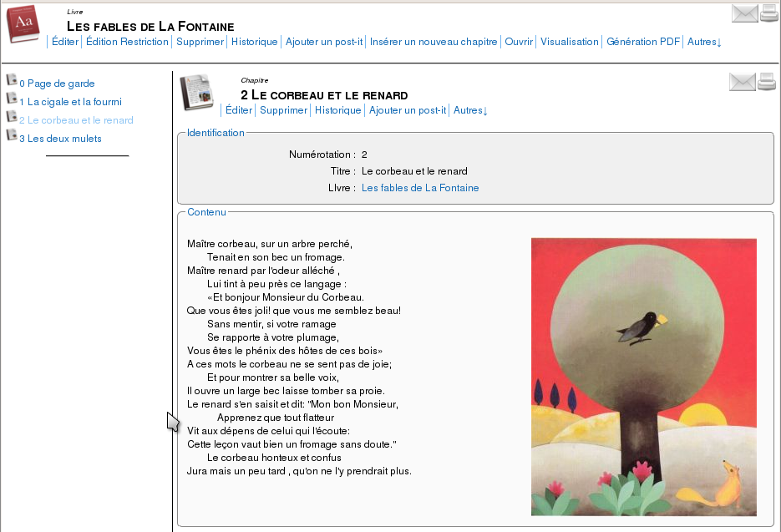View the book's Historique
Image resolution: width=781 pixels, height=532 pixels.
pos(255,42)
